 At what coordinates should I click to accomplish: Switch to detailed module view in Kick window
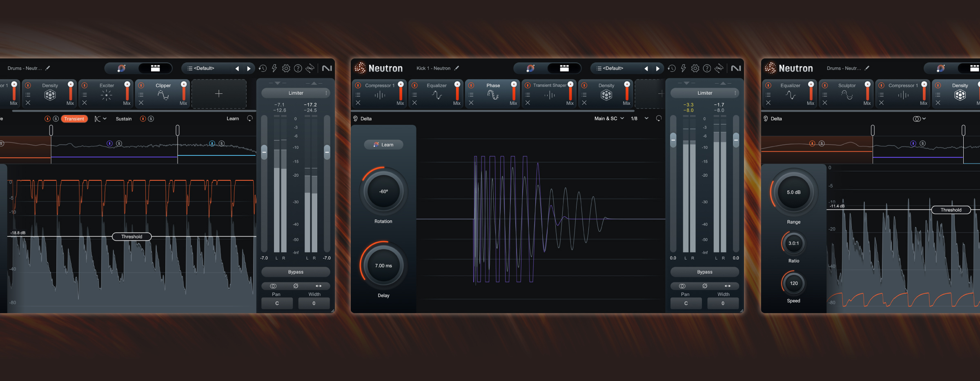point(564,68)
